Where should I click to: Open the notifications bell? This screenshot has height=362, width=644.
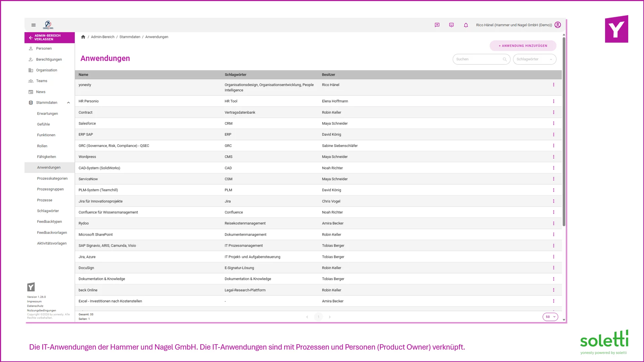pyautogui.click(x=466, y=25)
